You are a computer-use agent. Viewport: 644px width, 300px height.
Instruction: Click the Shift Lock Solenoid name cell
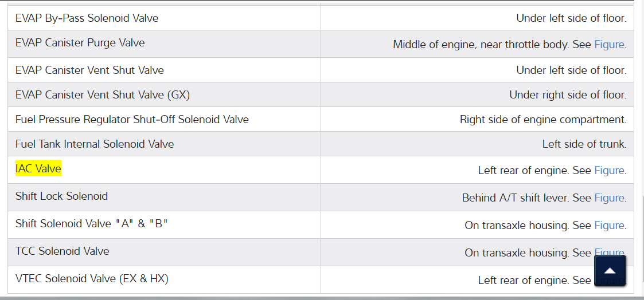pyautogui.click(x=61, y=196)
